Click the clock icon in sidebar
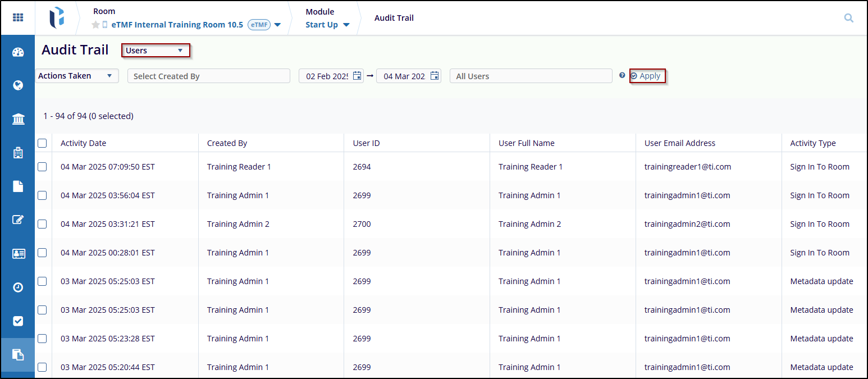 [x=18, y=287]
